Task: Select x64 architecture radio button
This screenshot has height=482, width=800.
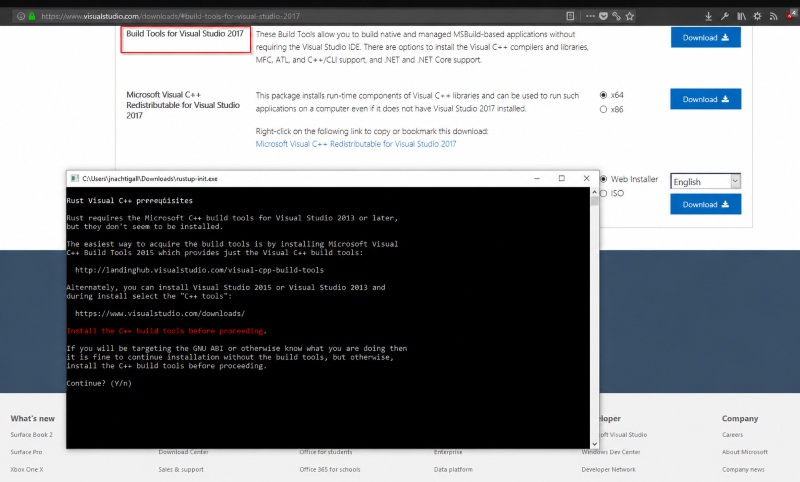Action: (603, 95)
